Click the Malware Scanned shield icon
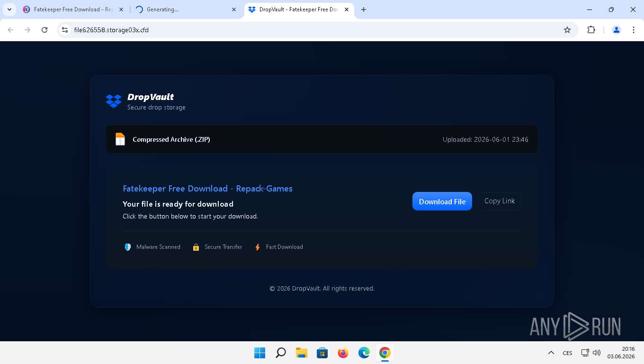 coord(127,247)
